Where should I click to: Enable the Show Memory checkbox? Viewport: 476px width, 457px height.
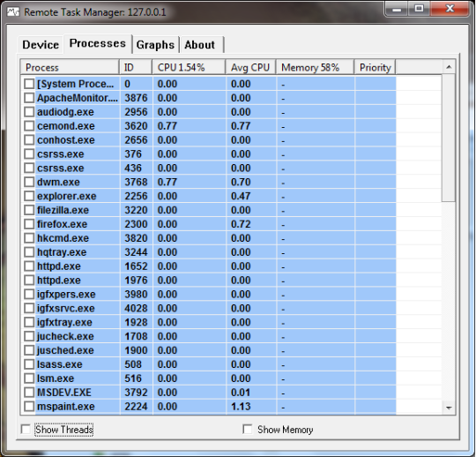coord(248,430)
